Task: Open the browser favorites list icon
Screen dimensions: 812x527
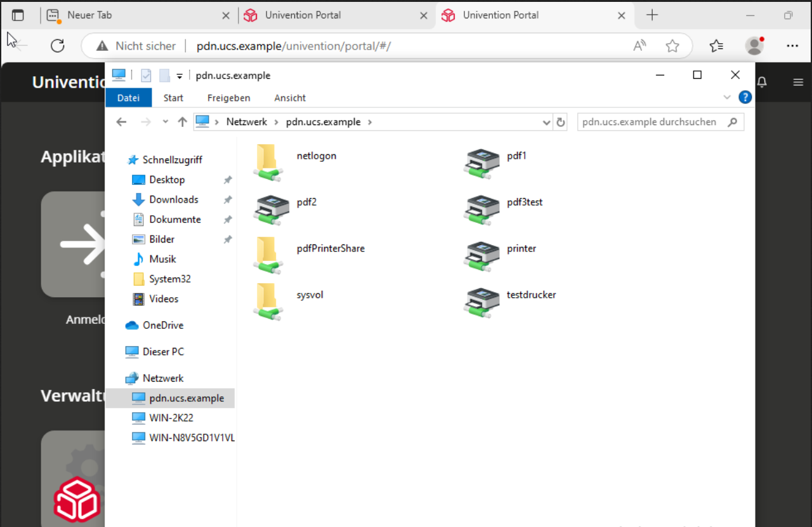Action: coord(716,46)
